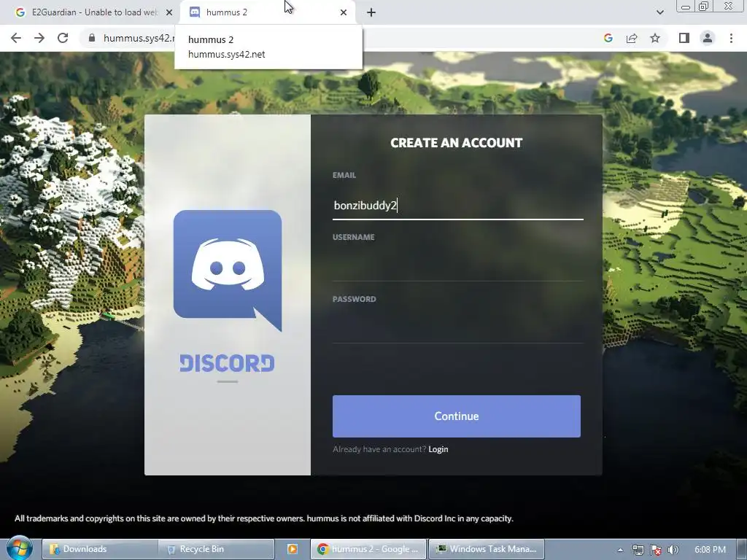This screenshot has width=747, height=560.
Task: Close the E2Guardian tab
Action: (169, 12)
